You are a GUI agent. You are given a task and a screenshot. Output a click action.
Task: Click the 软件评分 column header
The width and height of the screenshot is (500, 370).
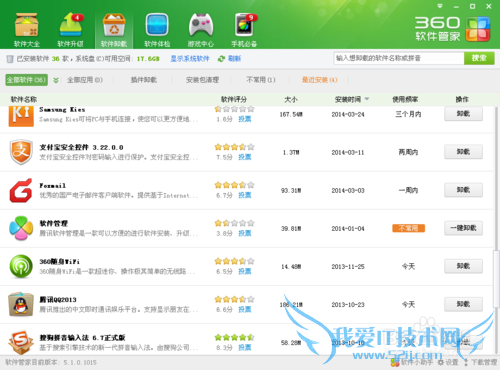pos(234,99)
